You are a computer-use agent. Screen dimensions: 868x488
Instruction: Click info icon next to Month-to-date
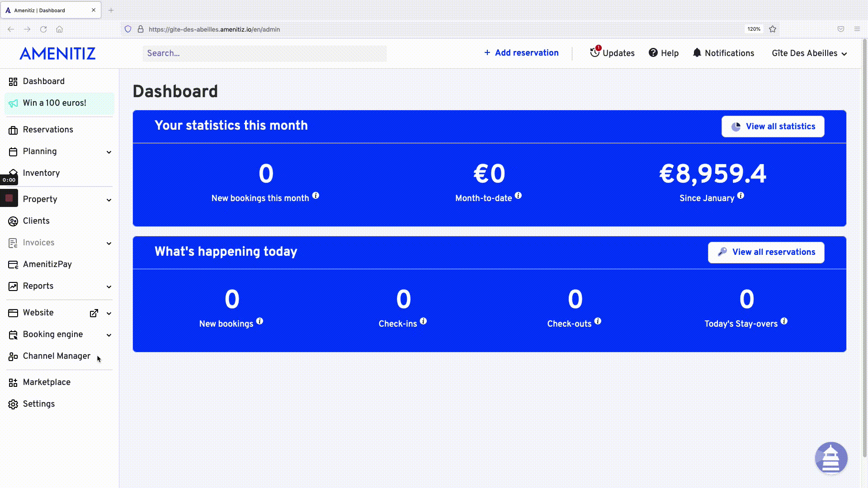(518, 196)
